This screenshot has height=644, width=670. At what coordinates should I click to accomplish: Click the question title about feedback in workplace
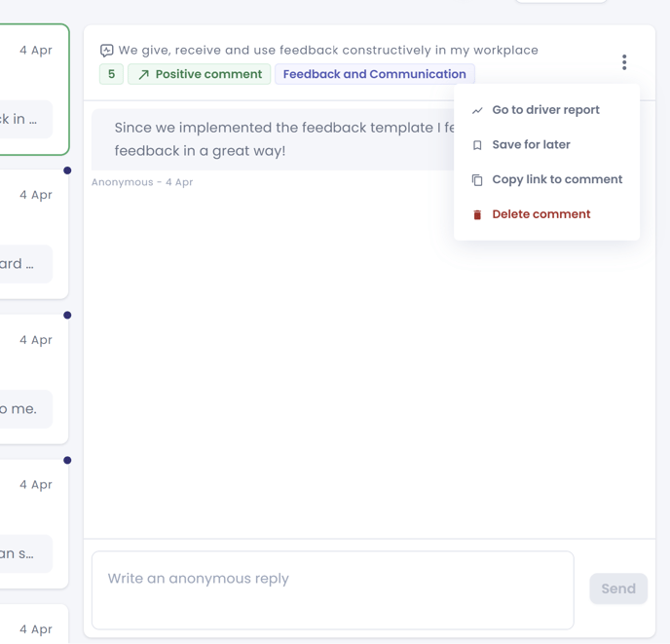click(x=328, y=50)
